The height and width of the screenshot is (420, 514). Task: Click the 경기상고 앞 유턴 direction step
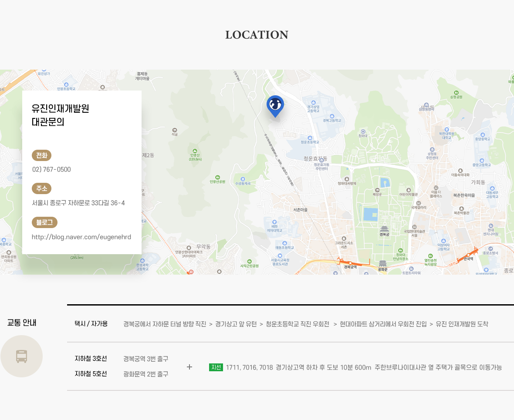tap(236, 324)
